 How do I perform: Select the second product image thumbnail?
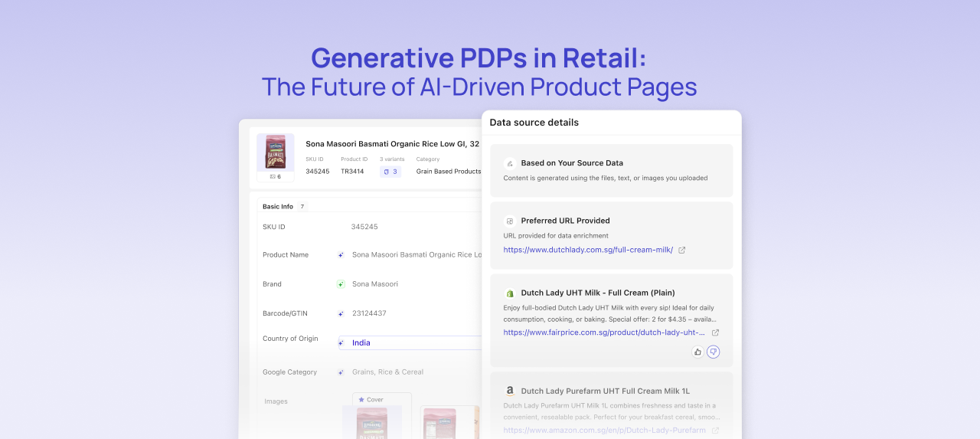coord(450,423)
